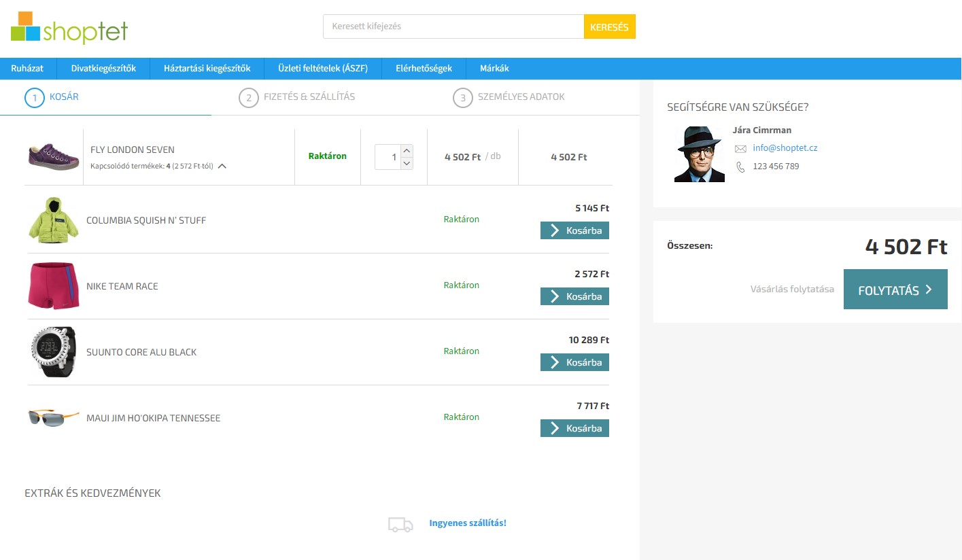Increase Fly London Seven quantity

407,151
